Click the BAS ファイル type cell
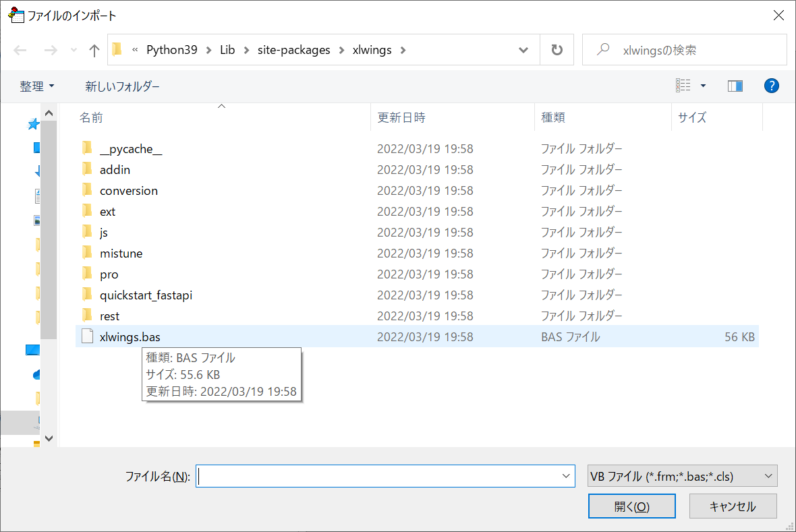796x532 pixels. (x=571, y=336)
